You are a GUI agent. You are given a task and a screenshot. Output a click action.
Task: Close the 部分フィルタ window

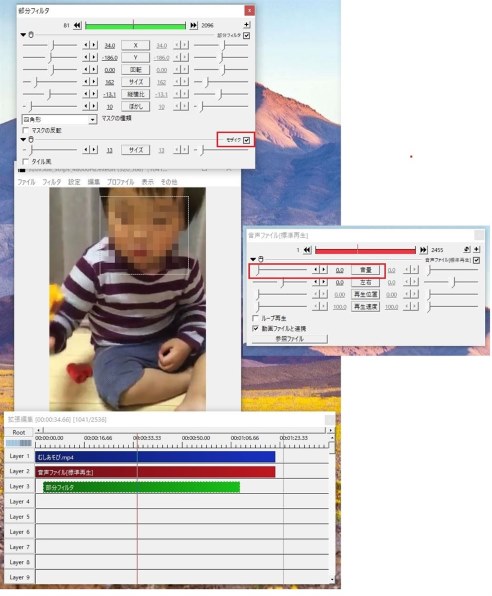(249, 11)
